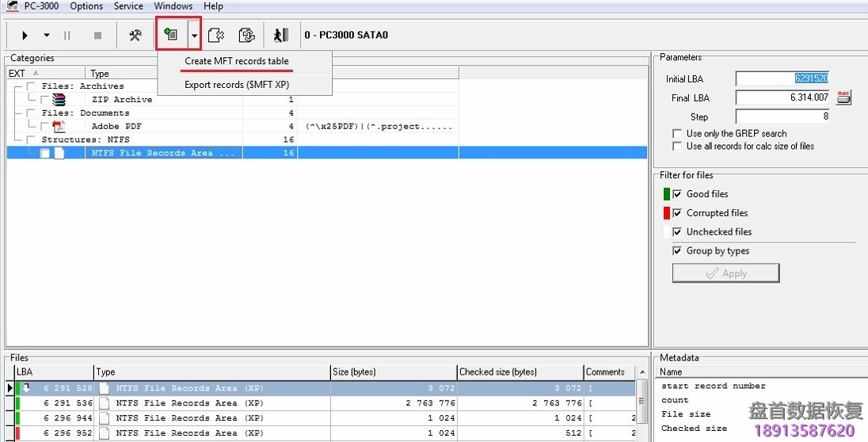Open the Options menu

tap(86, 6)
